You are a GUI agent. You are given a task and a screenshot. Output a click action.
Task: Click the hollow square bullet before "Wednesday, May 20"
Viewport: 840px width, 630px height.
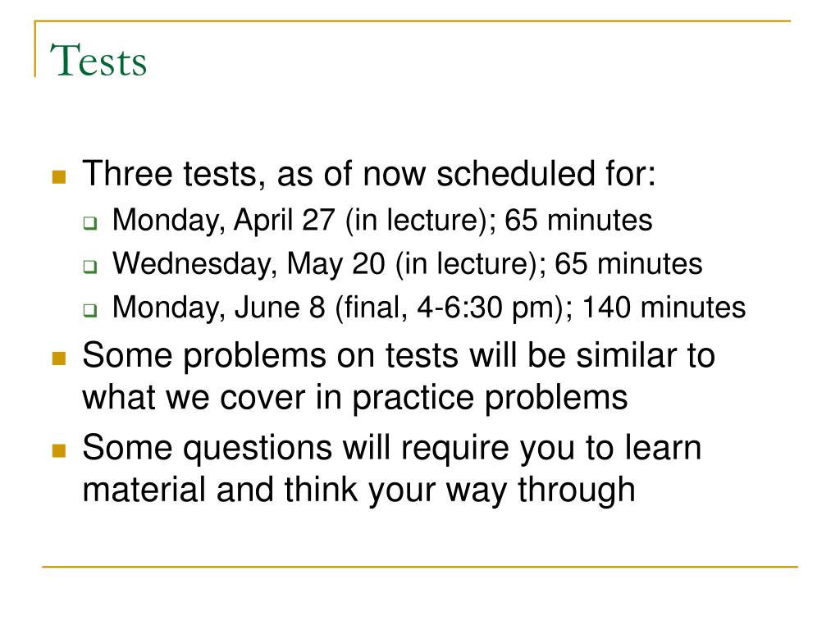90,267
